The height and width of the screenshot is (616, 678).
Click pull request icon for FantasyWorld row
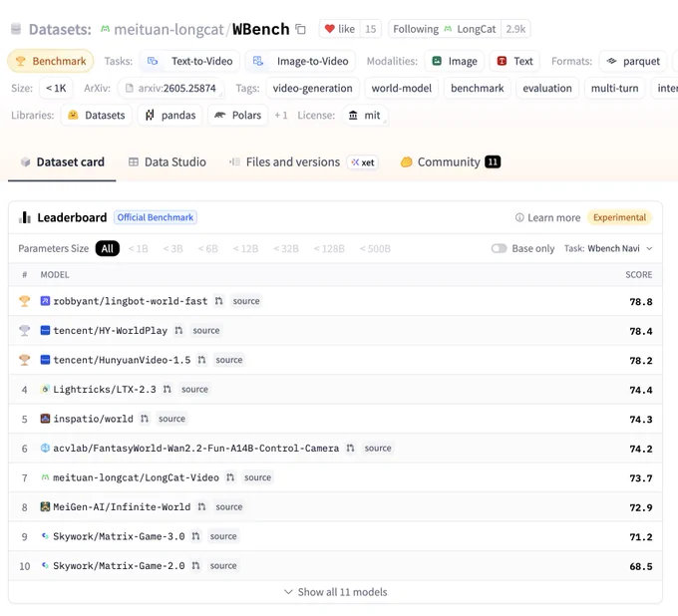[x=350, y=448]
